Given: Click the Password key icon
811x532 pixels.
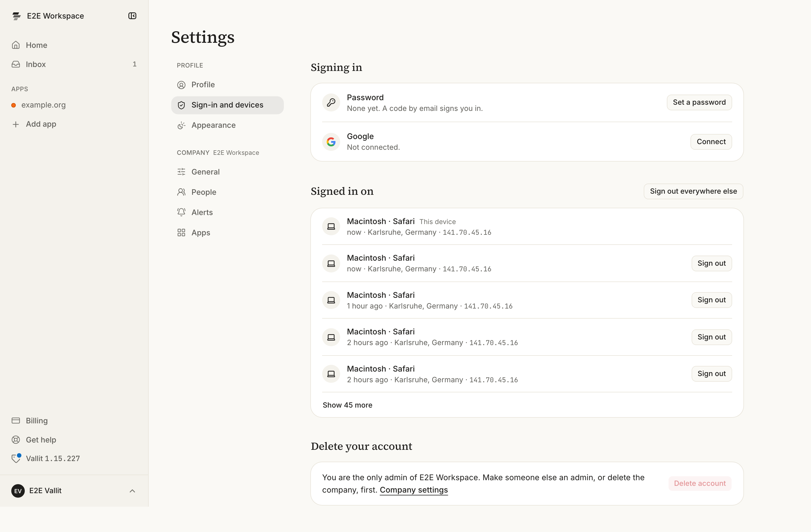Looking at the screenshot, I should [x=331, y=102].
